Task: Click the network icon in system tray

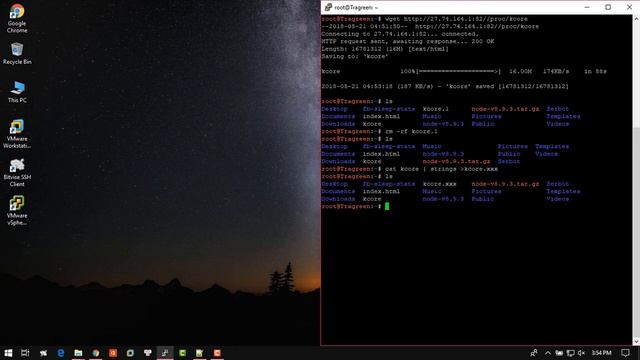Action: pos(571,353)
